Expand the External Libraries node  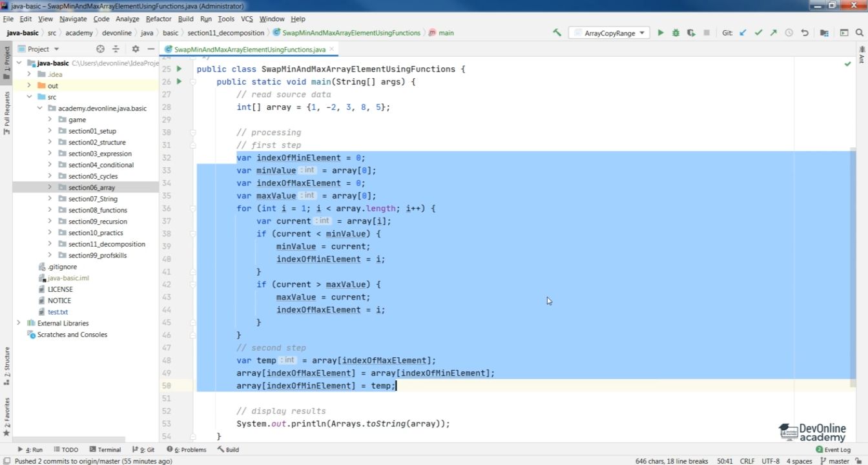click(19, 323)
